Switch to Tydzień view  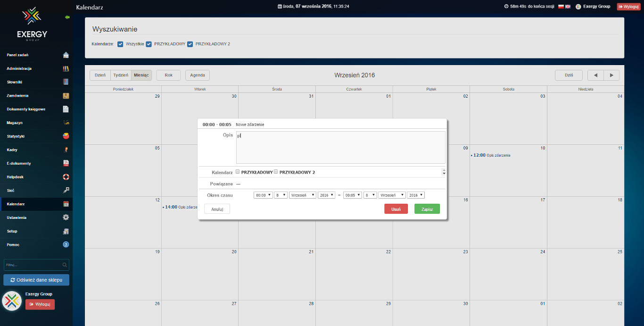pyautogui.click(x=121, y=75)
